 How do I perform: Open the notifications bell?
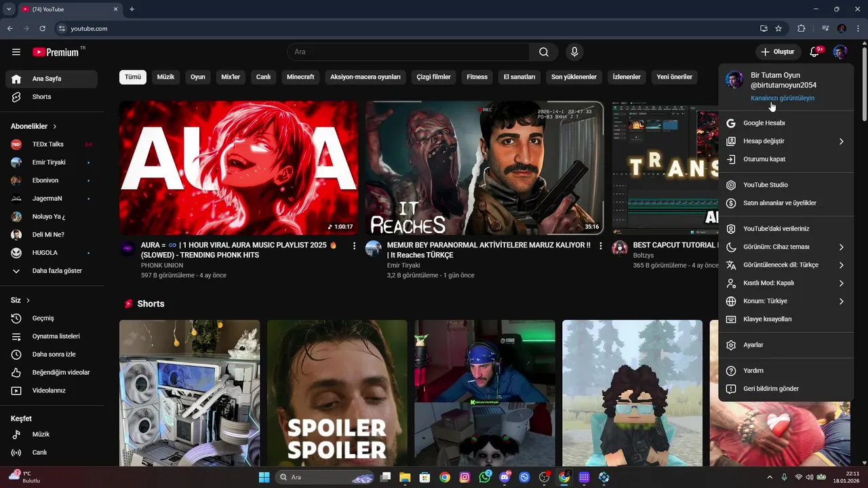tap(814, 52)
